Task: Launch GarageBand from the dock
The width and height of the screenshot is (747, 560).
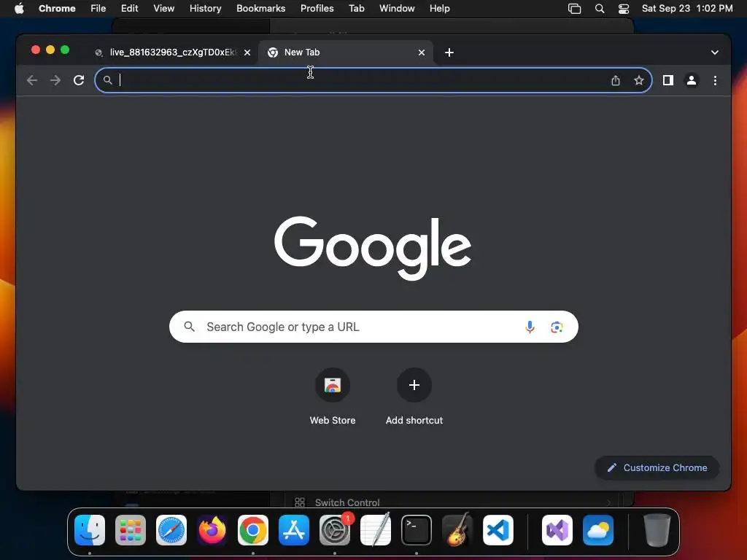Action: (x=457, y=530)
